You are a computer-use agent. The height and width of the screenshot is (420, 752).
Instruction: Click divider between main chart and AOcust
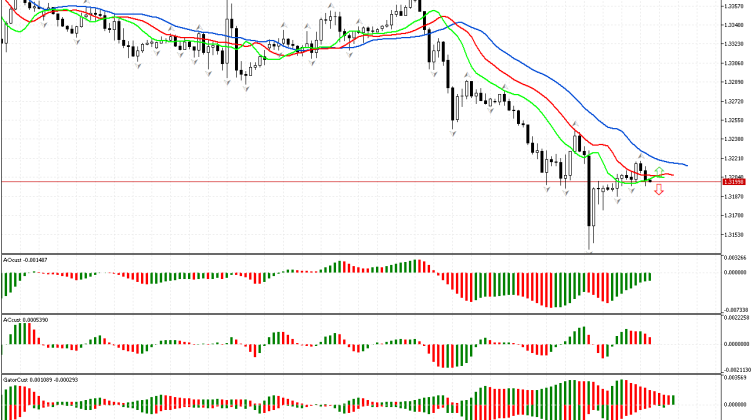360,253
